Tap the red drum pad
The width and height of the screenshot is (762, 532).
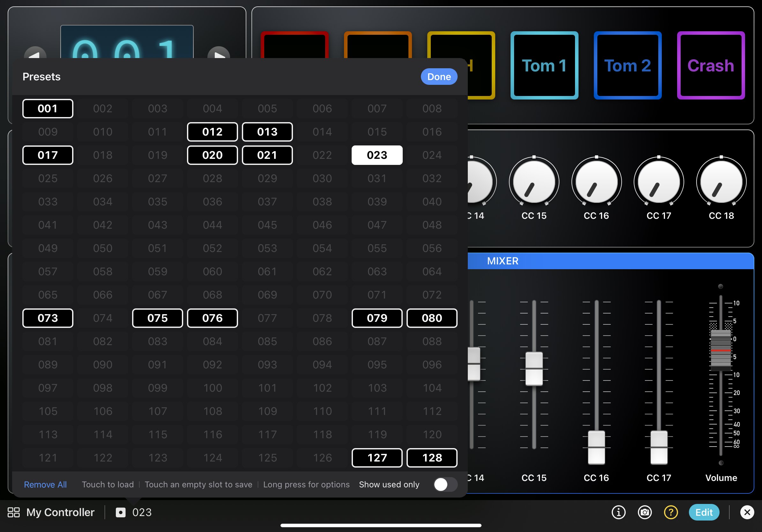tap(295, 45)
